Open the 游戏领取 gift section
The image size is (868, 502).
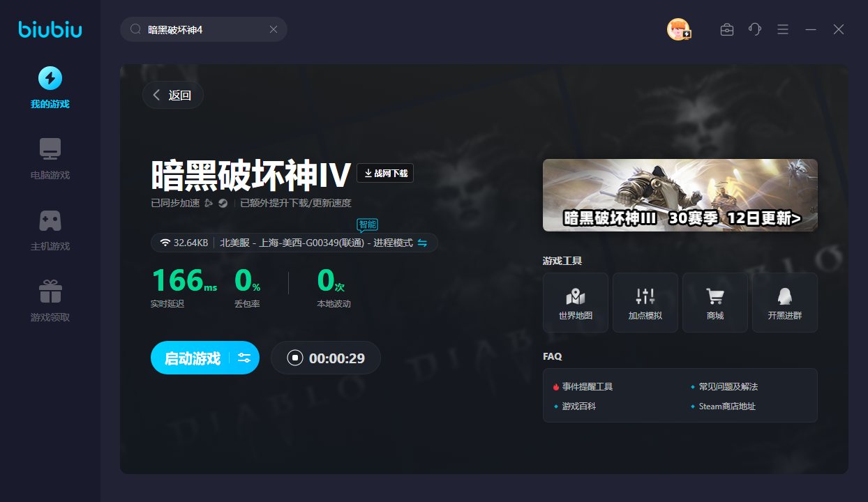coord(50,301)
